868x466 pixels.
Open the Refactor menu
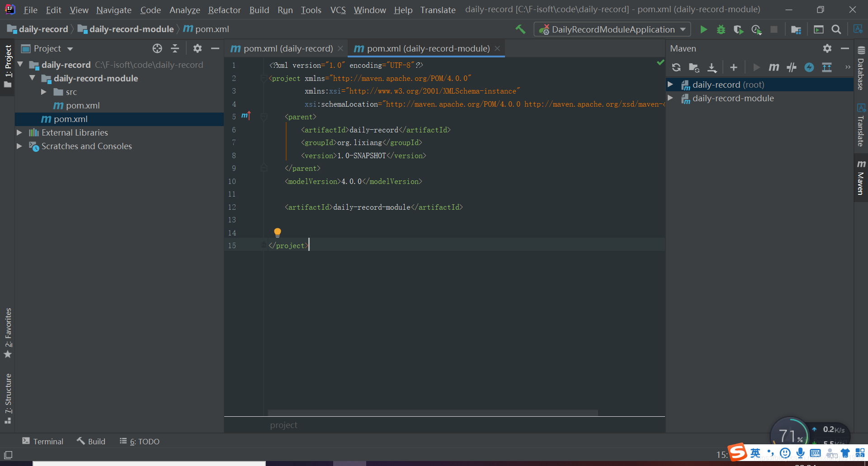[224, 10]
